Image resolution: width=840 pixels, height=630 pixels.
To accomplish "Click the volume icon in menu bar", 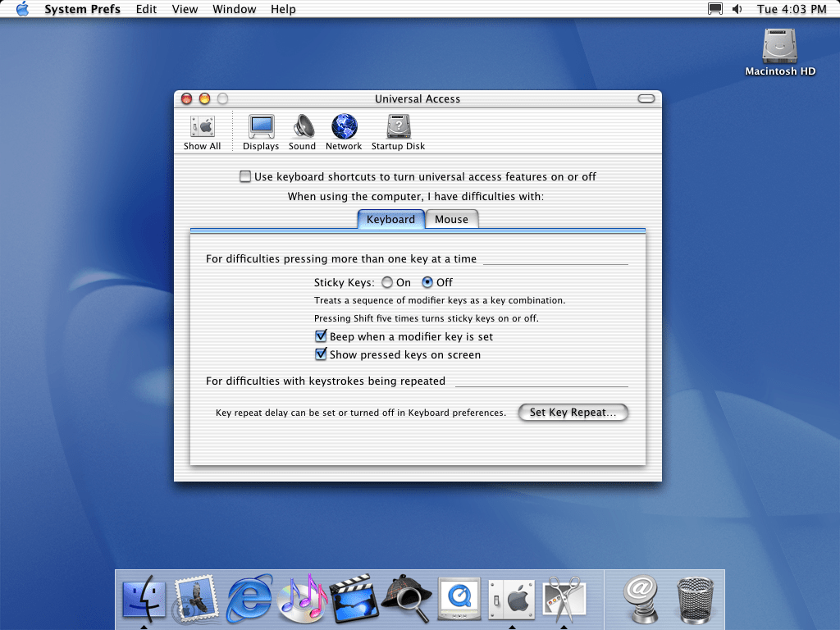I will tap(737, 9).
